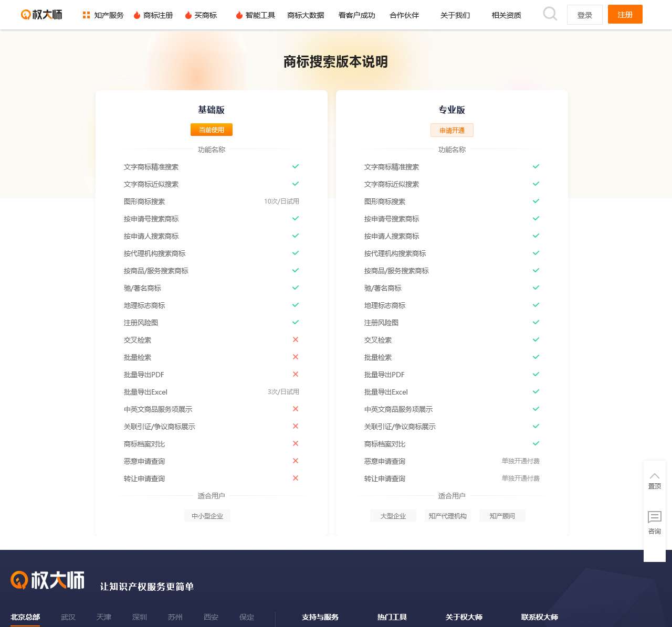The height and width of the screenshot is (627, 672).
Task: Click the 知产代理机构 user tag
Action: pyautogui.click(x=447, y=516)
